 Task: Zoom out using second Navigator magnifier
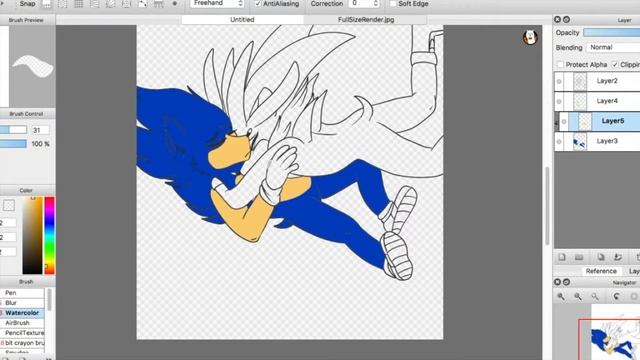[578, 296]
